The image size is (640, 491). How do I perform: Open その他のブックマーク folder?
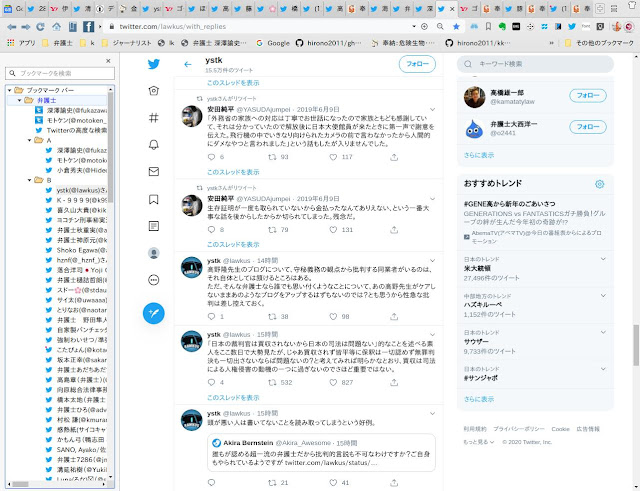pos(599,43)
